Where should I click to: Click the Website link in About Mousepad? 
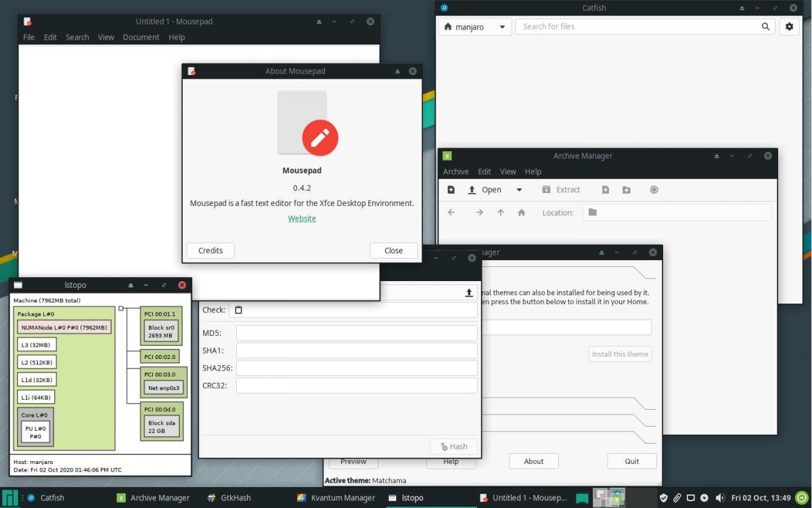coord(302,218)
